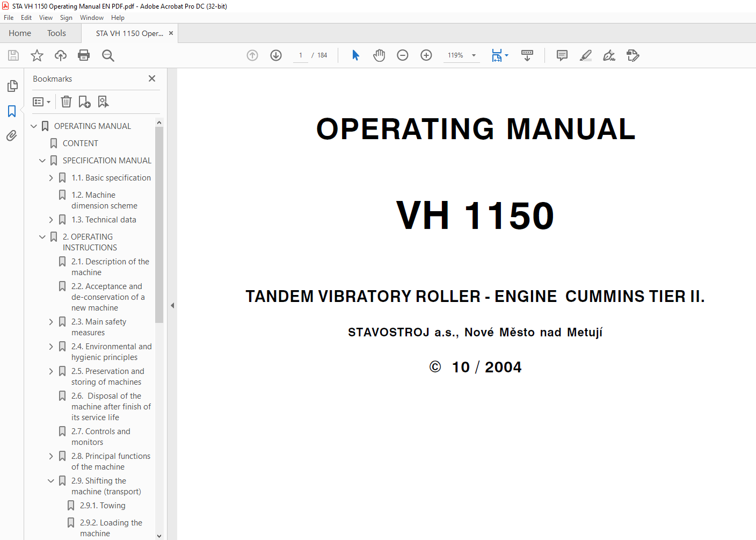Collapse SPECIFICATION MANUAL bookmark
The image size is (756, 540).
(x=42, y=161)
